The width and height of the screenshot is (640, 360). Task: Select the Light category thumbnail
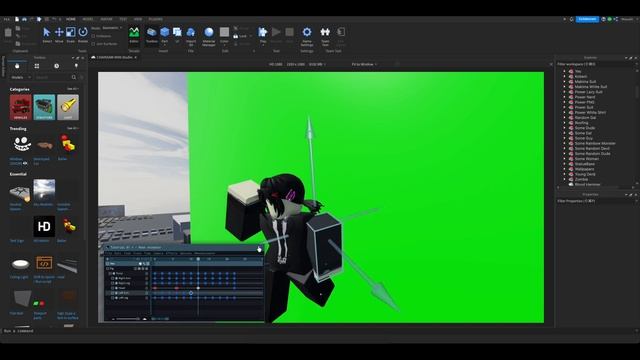click(68, 107)
